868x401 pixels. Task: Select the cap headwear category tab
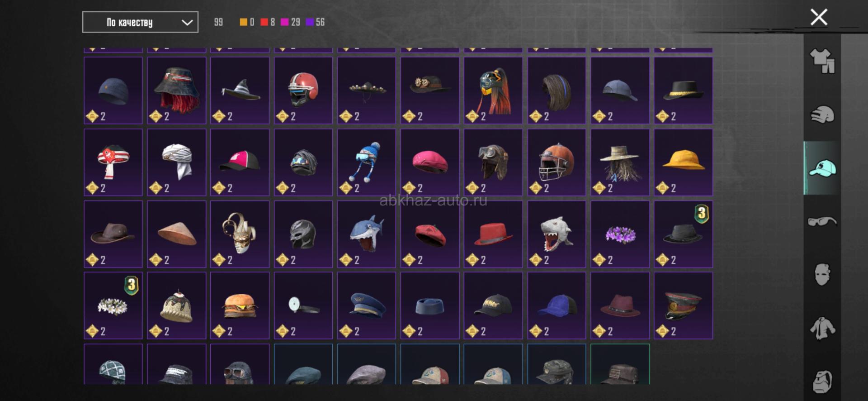[x=822, y=168]
